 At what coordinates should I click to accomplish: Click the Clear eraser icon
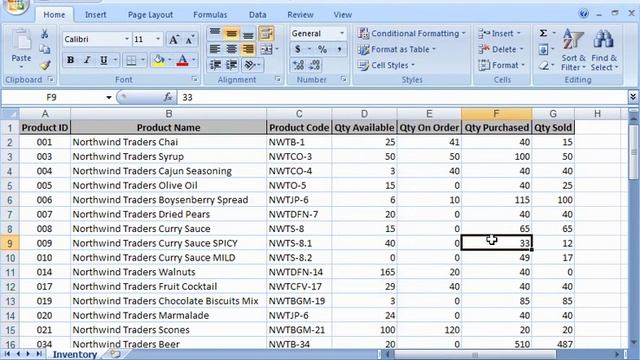(543, 65)
